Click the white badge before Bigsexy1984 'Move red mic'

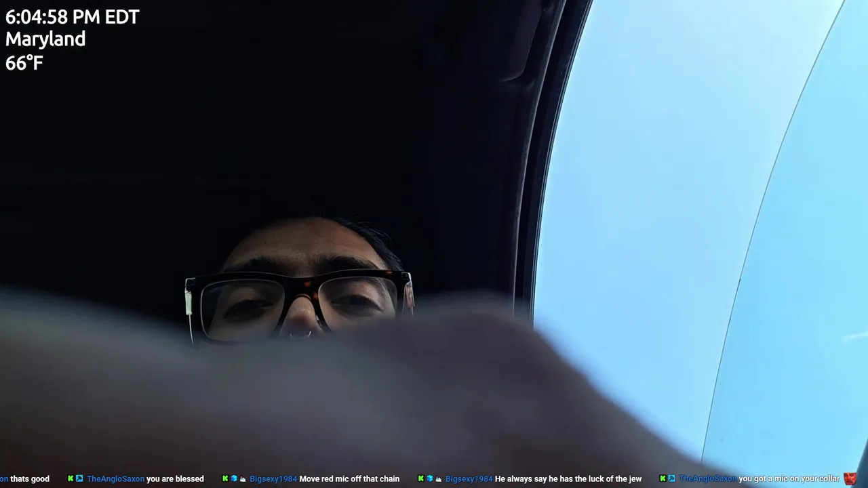point(243,479)
